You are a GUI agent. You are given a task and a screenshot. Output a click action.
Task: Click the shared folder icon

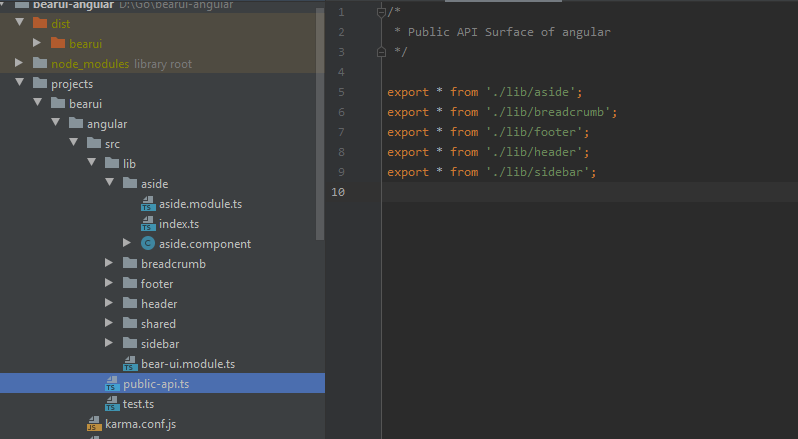tap(130, 323)
